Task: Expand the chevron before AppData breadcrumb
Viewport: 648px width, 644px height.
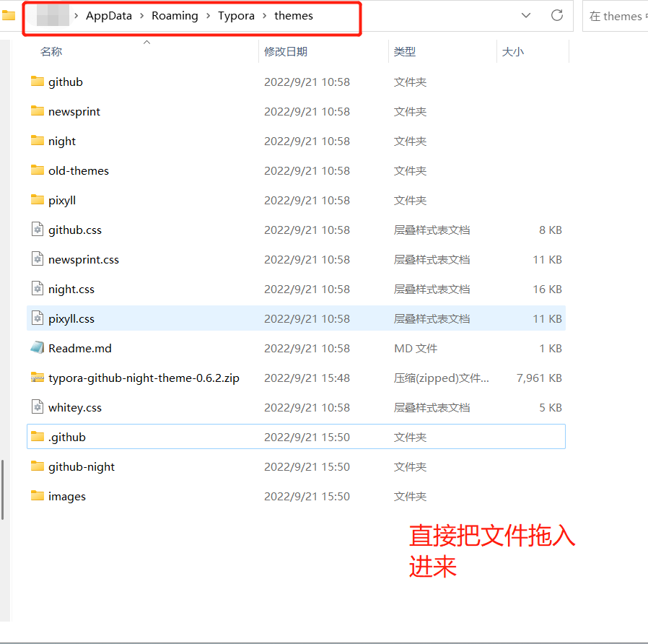Action: coord(76,16)
